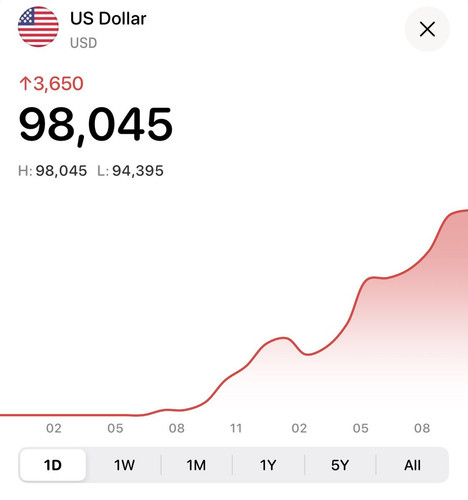Viewport: 468px width, 500px height.
Task: Click the first 02 label on time axis
Action: point(54,428)
